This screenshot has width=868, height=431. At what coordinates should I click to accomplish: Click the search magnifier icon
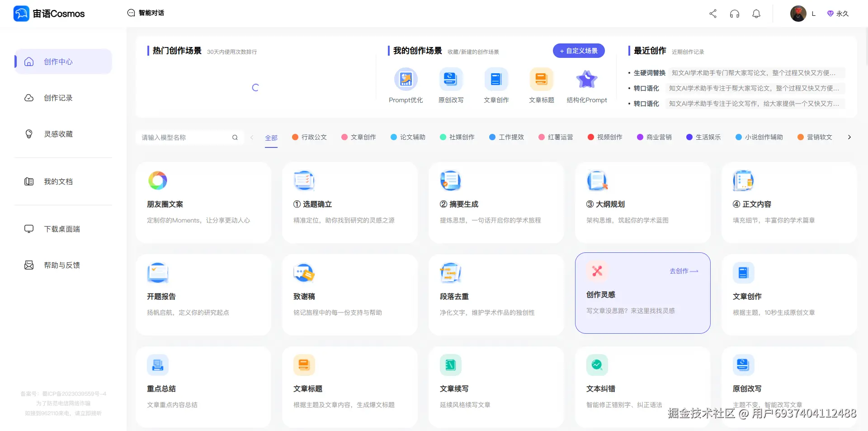pyautogui.click(x=235, y=137)
